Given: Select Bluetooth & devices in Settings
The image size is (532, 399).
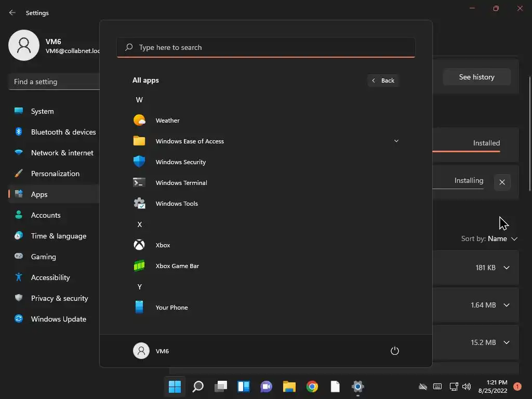Looking at the screenshot, I should [54, 132].
